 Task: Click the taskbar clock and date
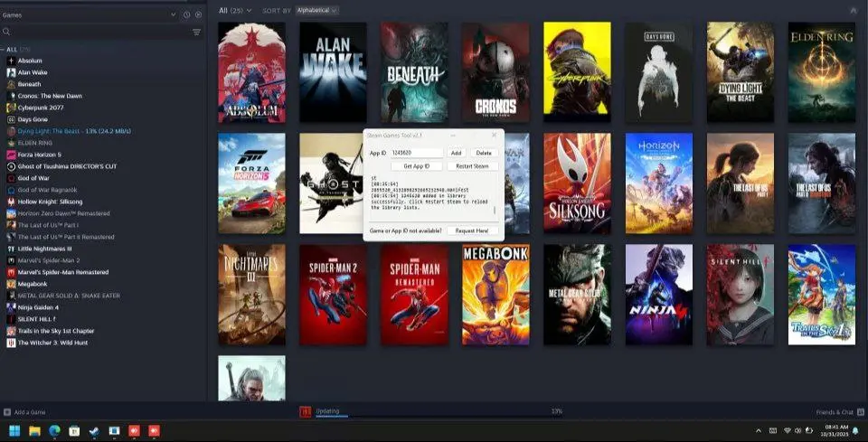tap(836, 430)
